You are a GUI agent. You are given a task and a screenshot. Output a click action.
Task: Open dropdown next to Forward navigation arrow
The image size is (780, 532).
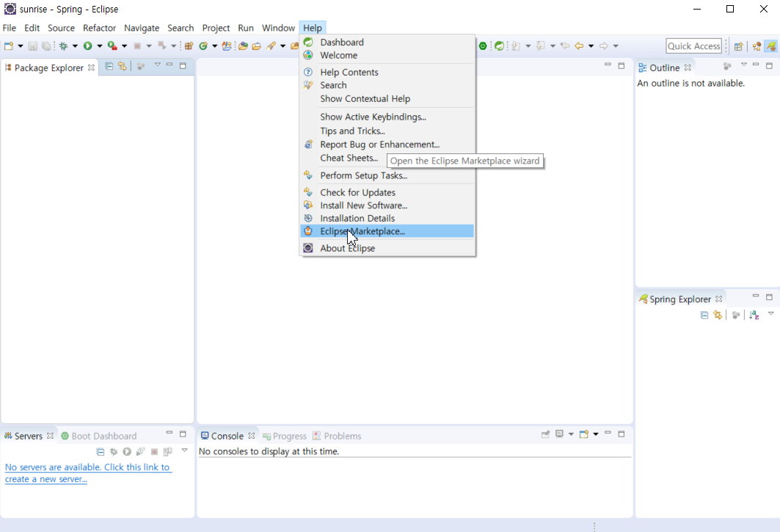click(x=616, y=45)
